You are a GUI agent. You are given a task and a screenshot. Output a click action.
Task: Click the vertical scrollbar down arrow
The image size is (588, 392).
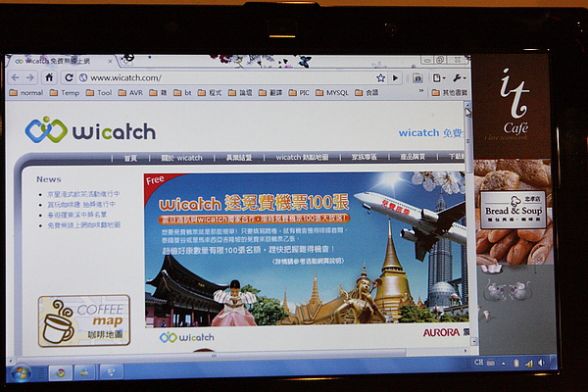tap(474, 341)
